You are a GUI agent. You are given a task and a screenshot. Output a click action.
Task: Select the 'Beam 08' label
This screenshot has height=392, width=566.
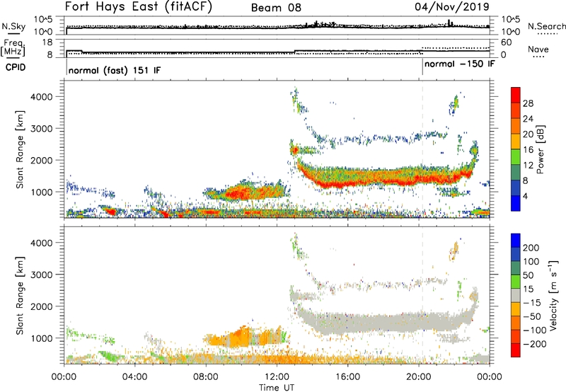click(276, 8)
